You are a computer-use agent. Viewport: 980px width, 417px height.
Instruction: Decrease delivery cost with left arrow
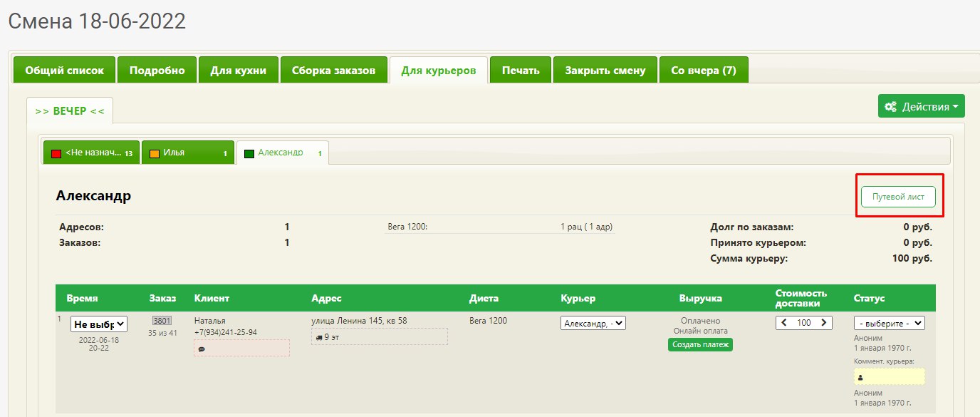click(785, 323)
